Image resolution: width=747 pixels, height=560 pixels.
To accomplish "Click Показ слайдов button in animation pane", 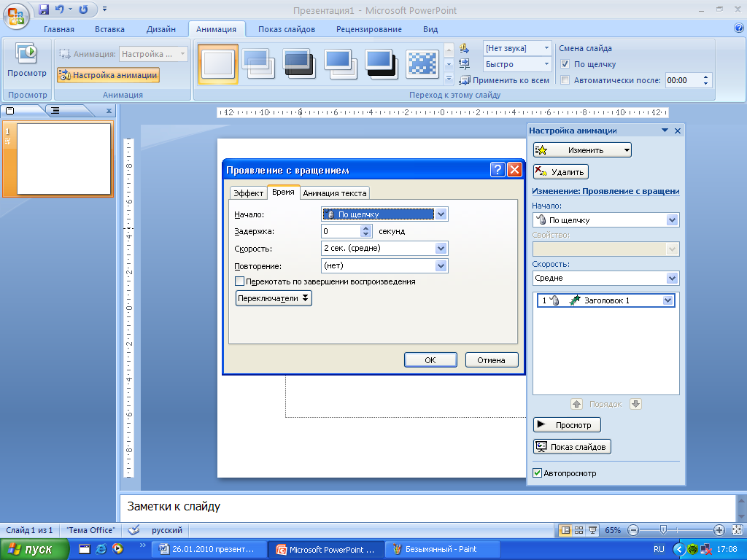I will (572, 447).
